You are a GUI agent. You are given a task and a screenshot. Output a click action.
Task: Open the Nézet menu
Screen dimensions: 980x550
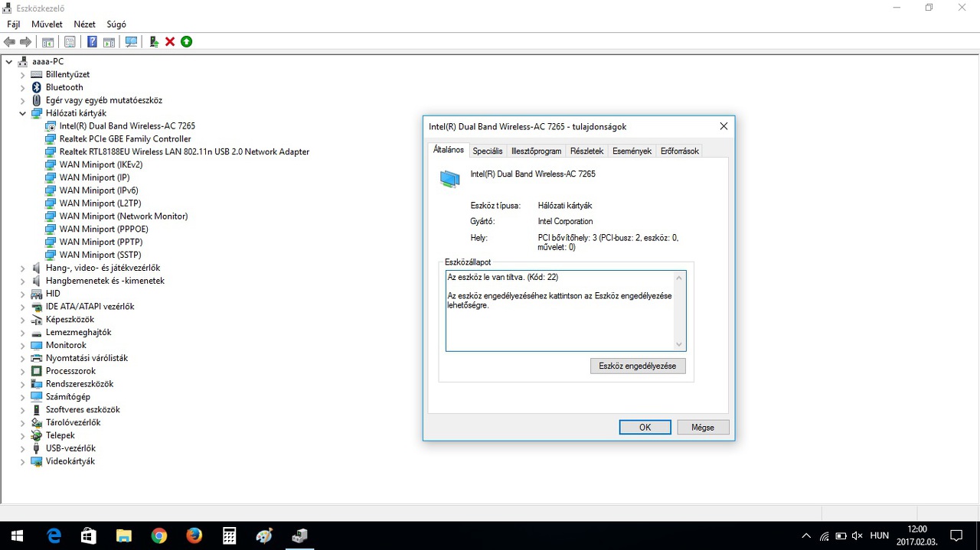click(84, 24)
